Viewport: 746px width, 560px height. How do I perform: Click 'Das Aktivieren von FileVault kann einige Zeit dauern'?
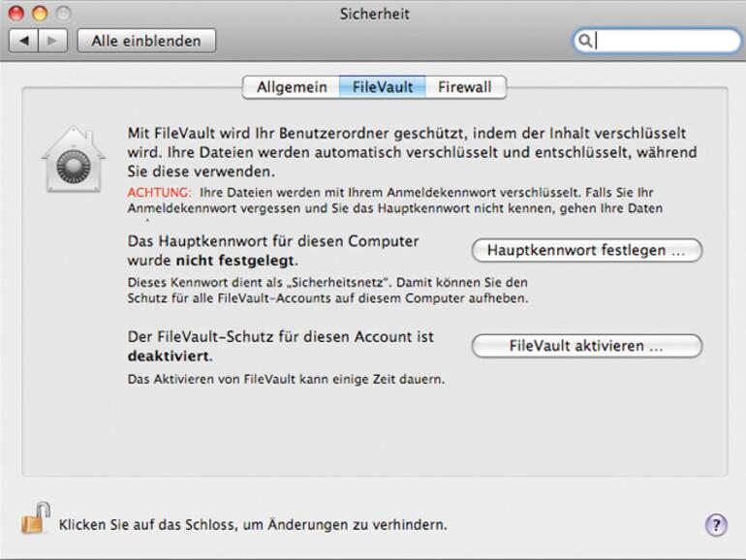tap(286, 380)
